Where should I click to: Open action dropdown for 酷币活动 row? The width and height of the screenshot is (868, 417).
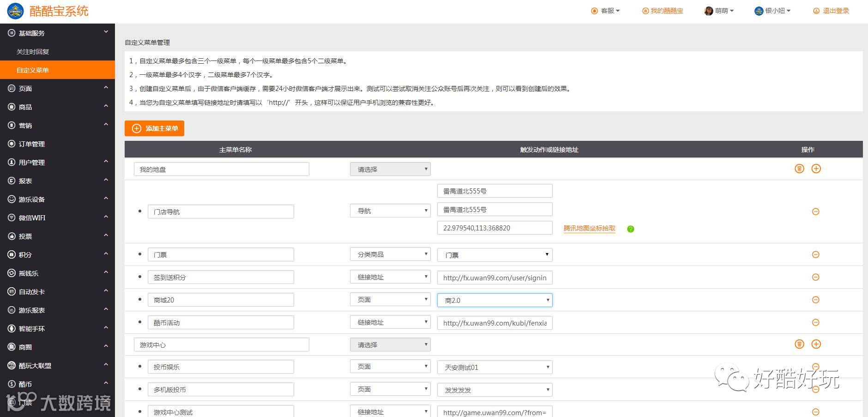coord(390,322)
